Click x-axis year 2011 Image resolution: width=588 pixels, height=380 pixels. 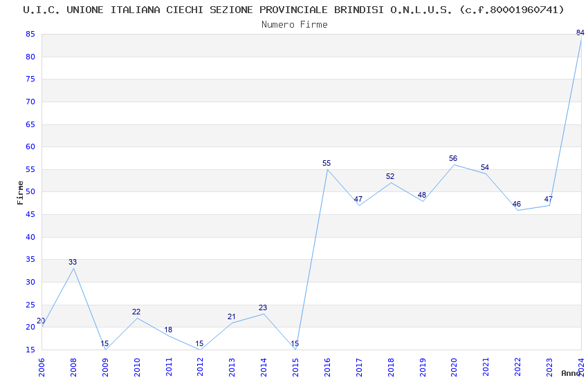coord(169,367)
